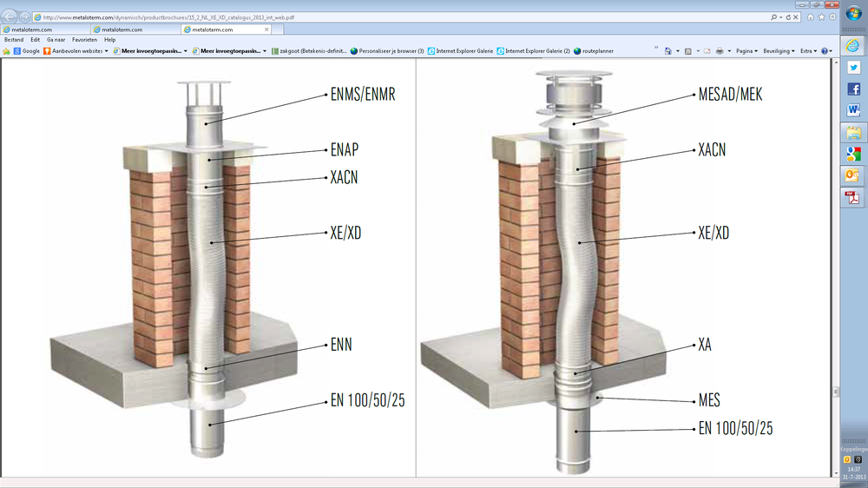Click the scrollbar down arrow
Image resolution: width=868 pixels, height=488 pixels.
836,473
